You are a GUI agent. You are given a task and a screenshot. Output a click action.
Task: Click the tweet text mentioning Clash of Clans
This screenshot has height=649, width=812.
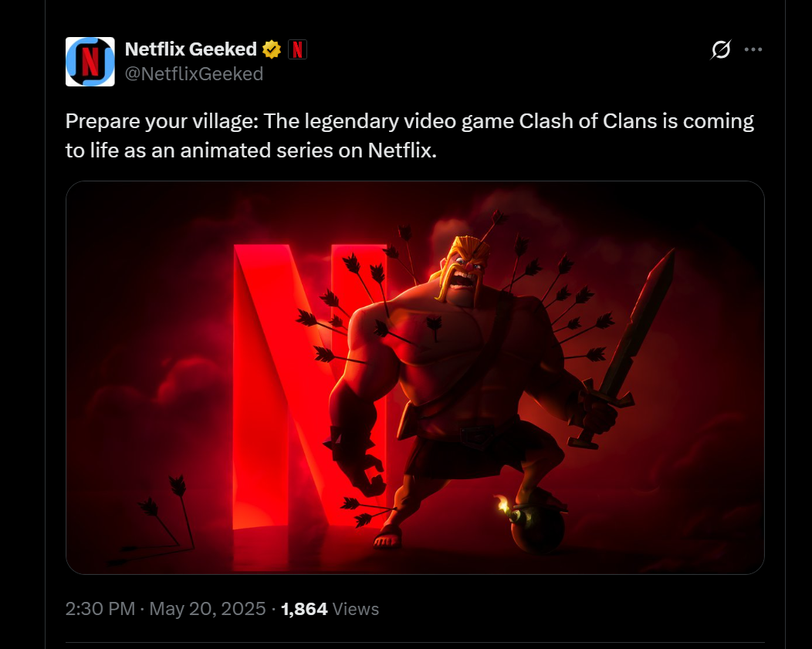(x=409, y=136)
